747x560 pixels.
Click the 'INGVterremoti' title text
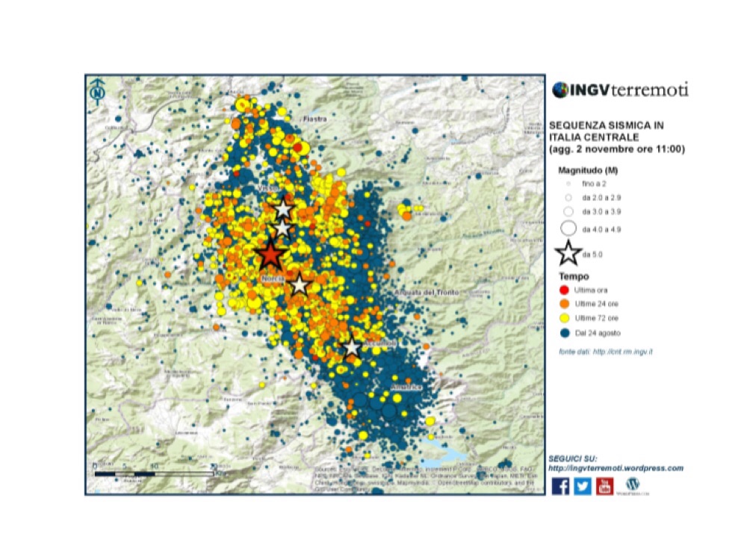coord(629,90)
